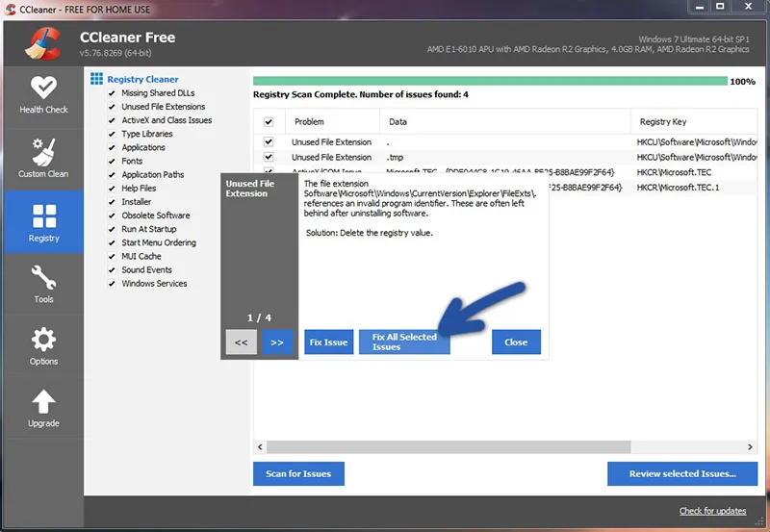
Task: Toggle Unused File Extensions checkbox
Action: [112, 107]
